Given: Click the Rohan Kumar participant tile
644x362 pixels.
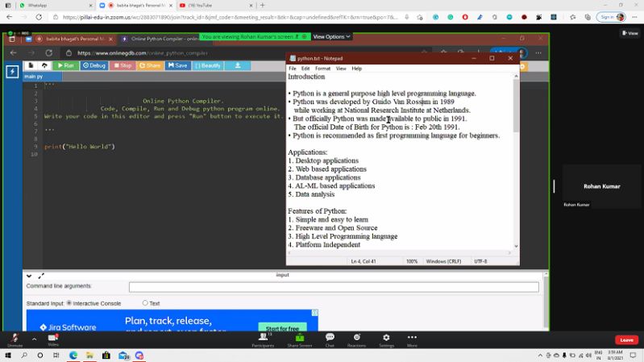Looking at the screenshot, I should [602, 186].
